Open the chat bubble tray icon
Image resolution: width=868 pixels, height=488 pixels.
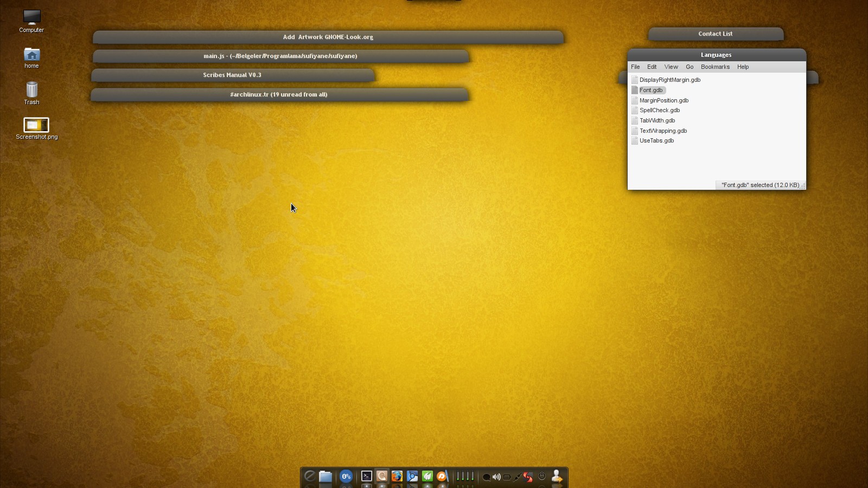[487, 477]
